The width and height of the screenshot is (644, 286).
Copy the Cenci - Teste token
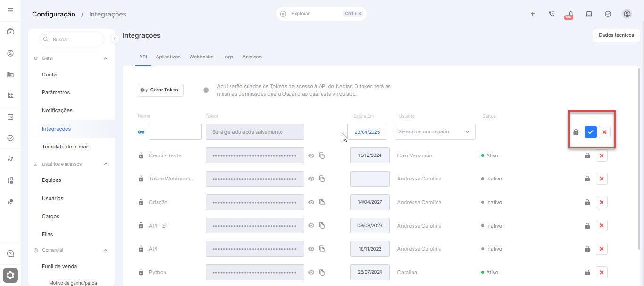pyautogui.click(x=322, y=155)
